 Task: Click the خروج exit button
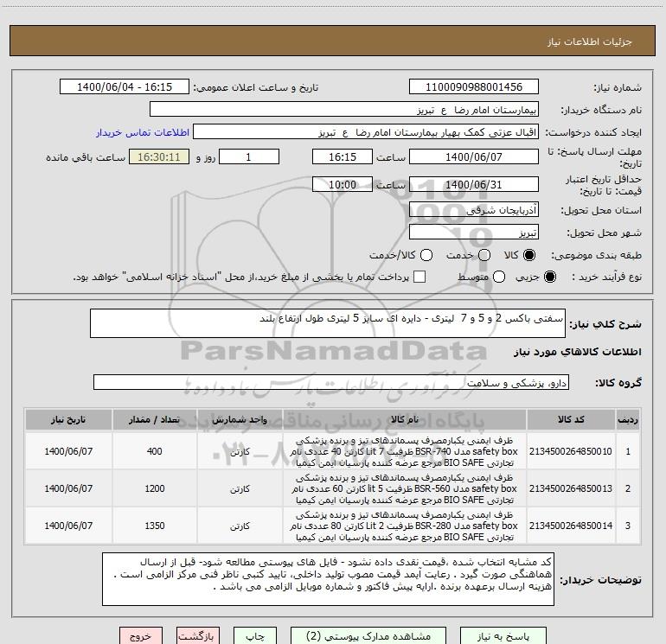point(141,636)
